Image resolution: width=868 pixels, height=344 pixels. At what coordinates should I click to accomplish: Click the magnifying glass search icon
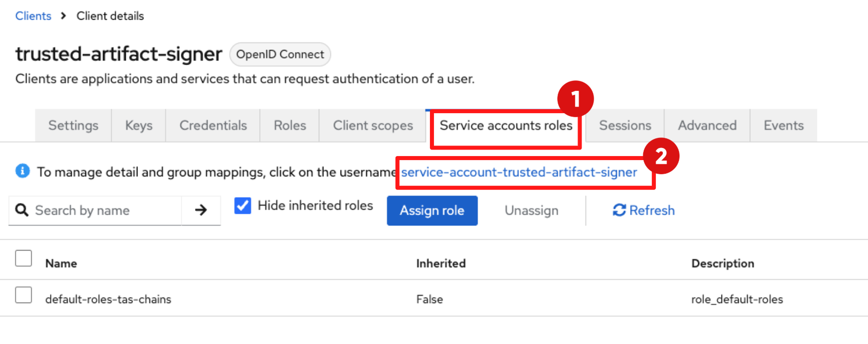(x=22, y=210)
